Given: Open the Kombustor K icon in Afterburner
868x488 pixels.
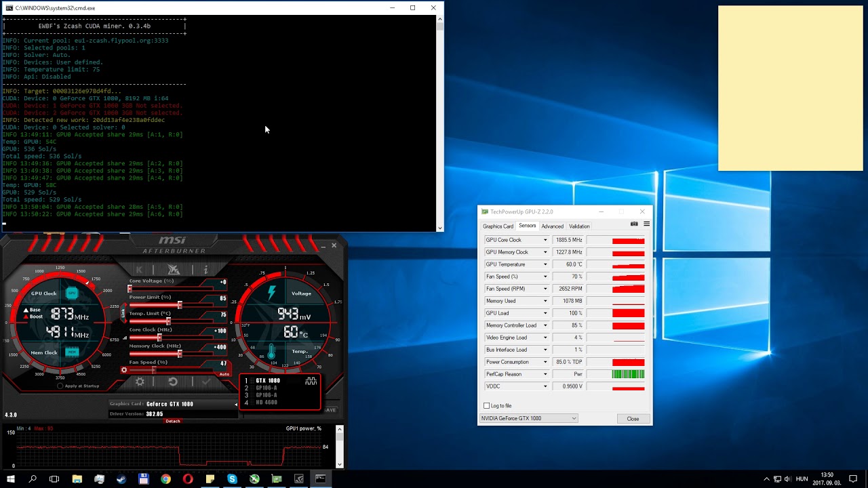Looking at the screenshot, I should click(x=140, y=270).
